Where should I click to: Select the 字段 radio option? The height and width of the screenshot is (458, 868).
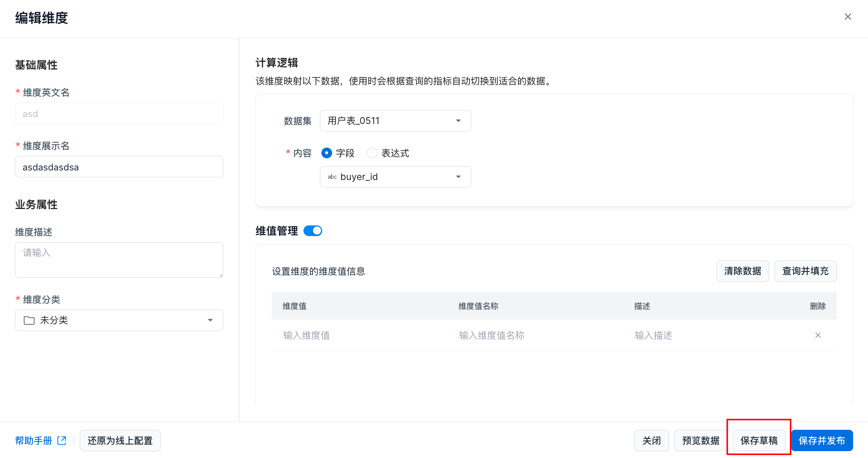point(327,153)
